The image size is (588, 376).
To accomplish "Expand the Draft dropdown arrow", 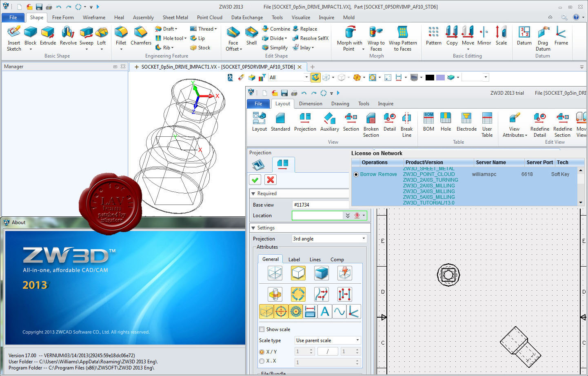I will coord(176,29).
